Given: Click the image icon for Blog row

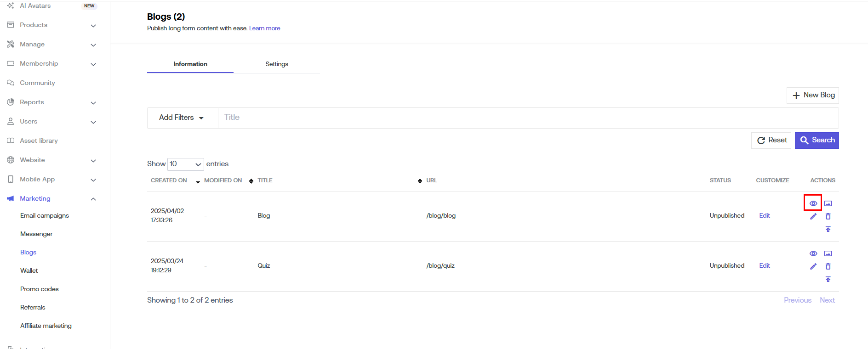Looking at the screenshot, I should (x=828, y=203).
